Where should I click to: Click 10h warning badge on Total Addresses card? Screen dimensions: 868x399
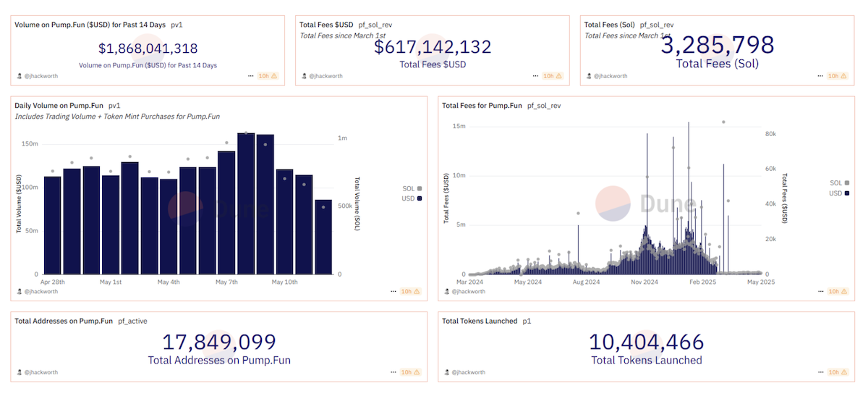coord(410,371)
